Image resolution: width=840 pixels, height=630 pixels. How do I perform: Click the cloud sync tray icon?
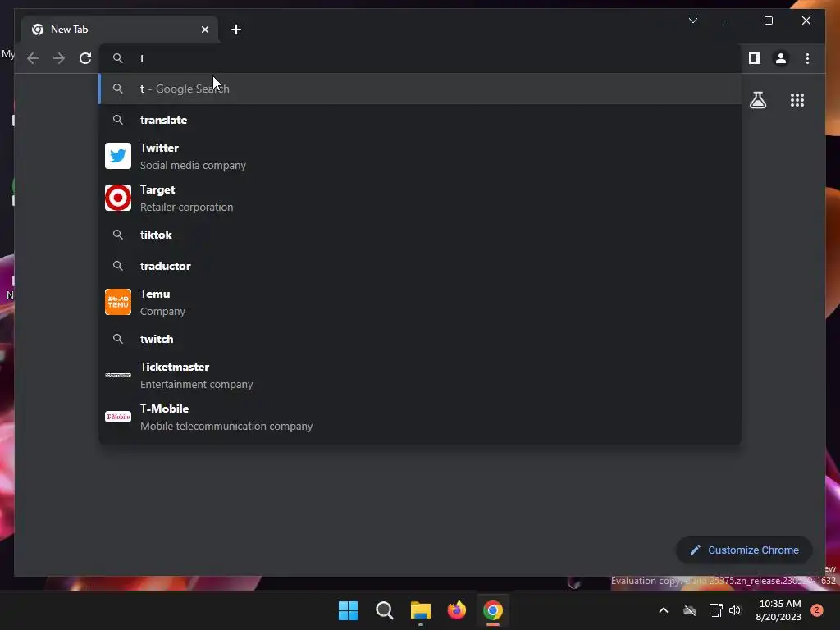[x=690, y=610]
